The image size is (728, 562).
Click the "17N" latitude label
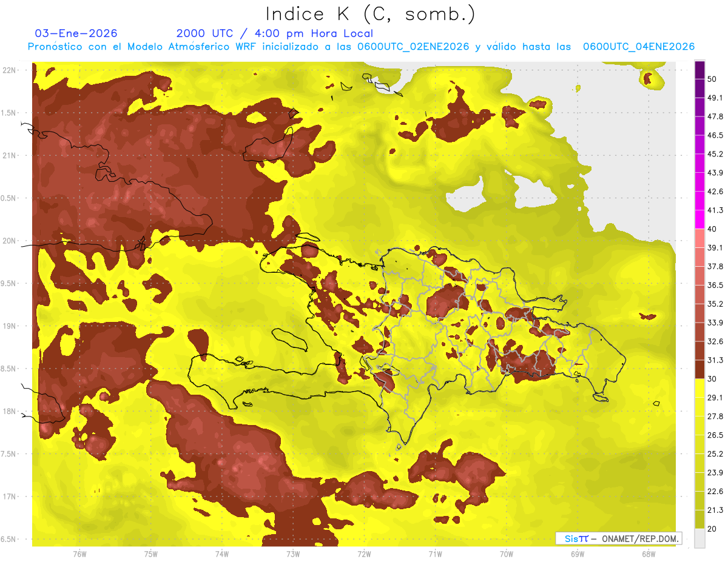(10, 497)
